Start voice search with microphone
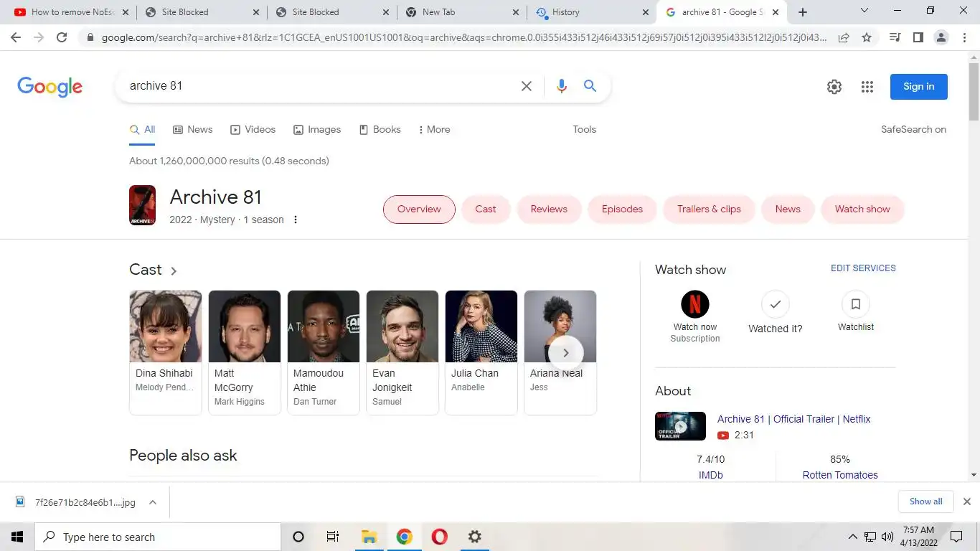Viewport: 980px width, 551px height. pos(561,86)
